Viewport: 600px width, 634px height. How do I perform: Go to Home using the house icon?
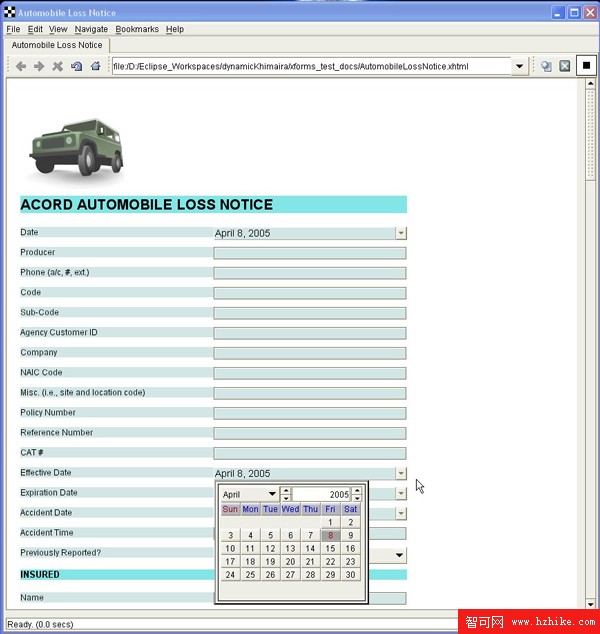[x=95, y=66]
